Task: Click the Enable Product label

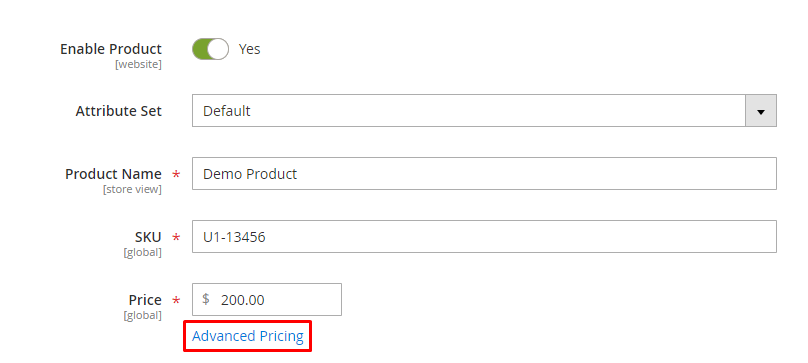Action: [x=111, y=49]
